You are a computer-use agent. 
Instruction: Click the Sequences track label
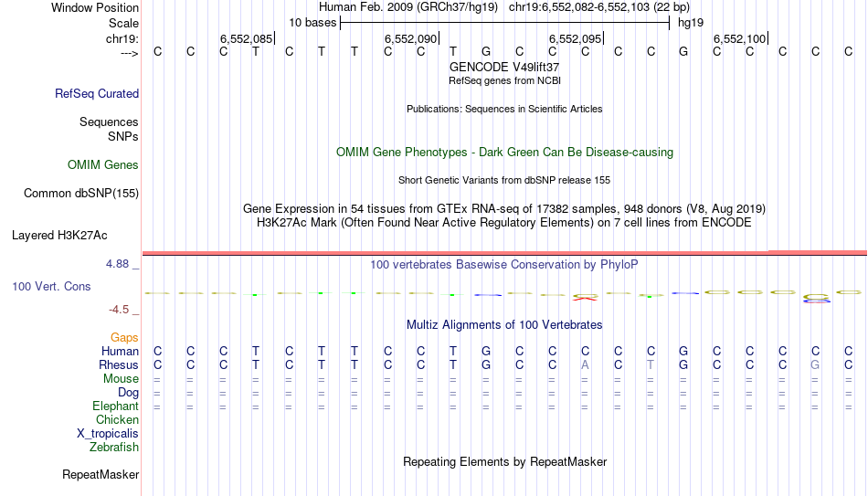point(109,121)
